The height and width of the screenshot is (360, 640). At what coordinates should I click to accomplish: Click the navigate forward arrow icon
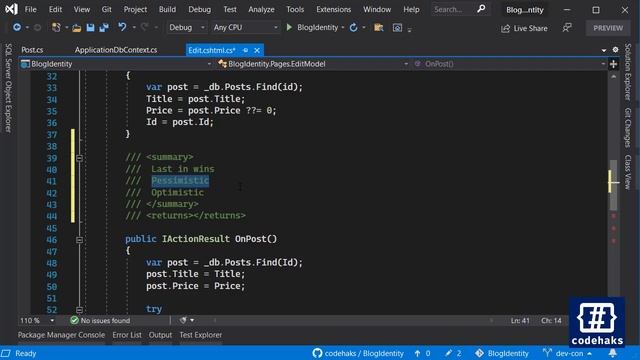pos(37,27)
